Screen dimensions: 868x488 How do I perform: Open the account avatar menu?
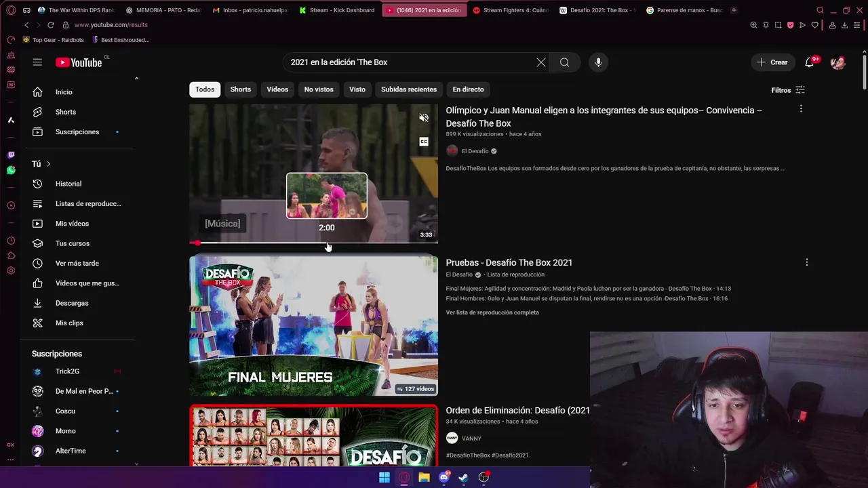[838, 62]
